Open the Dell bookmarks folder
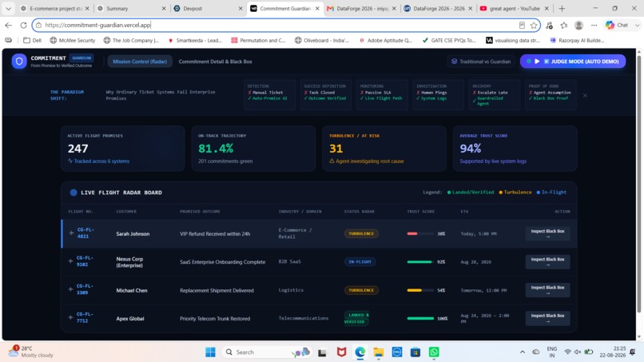The height and width of the screenshot is (362, 644). [x=33, y=40]
